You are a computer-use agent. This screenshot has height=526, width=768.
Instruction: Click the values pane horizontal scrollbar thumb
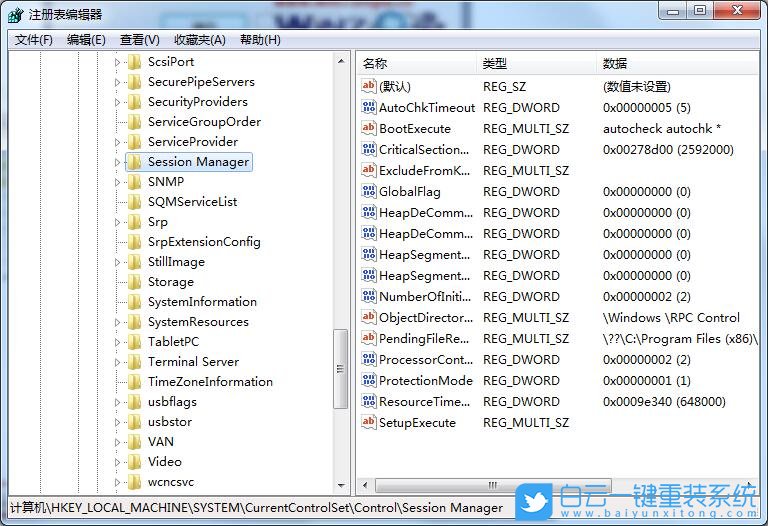[x=493, y=485]
